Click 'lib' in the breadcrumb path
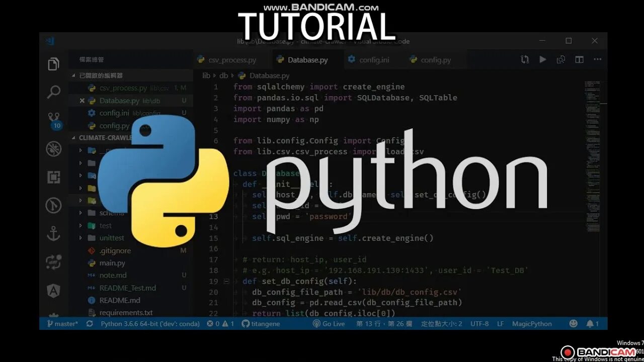 click(206, 75)
